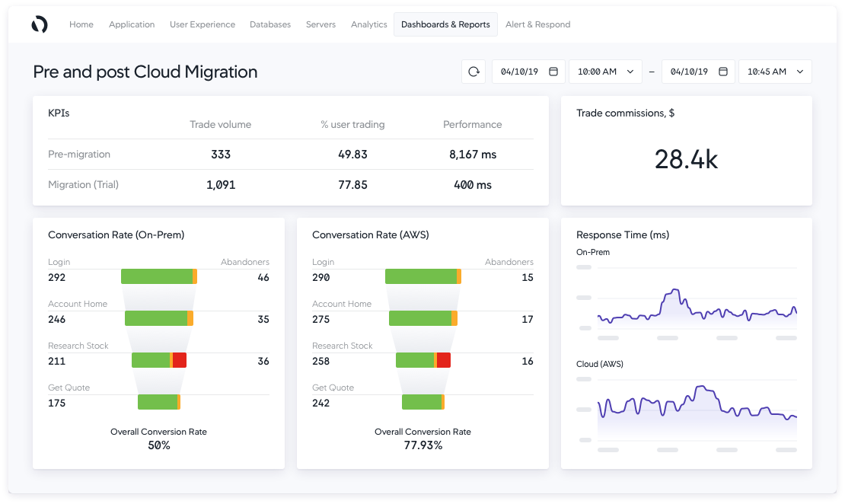
Task: Click AWS Get Quote count 242
Action: (320, 404)
